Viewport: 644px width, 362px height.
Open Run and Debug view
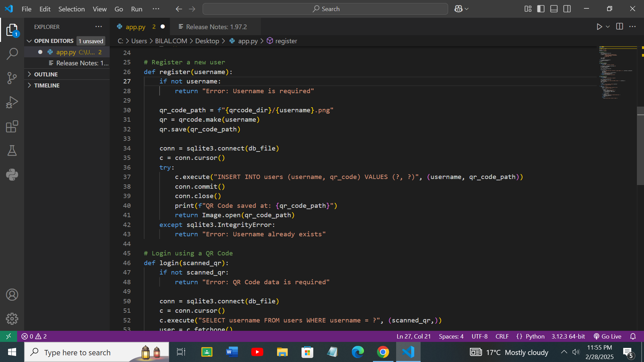pyautogui.click(x=12, y=102)
